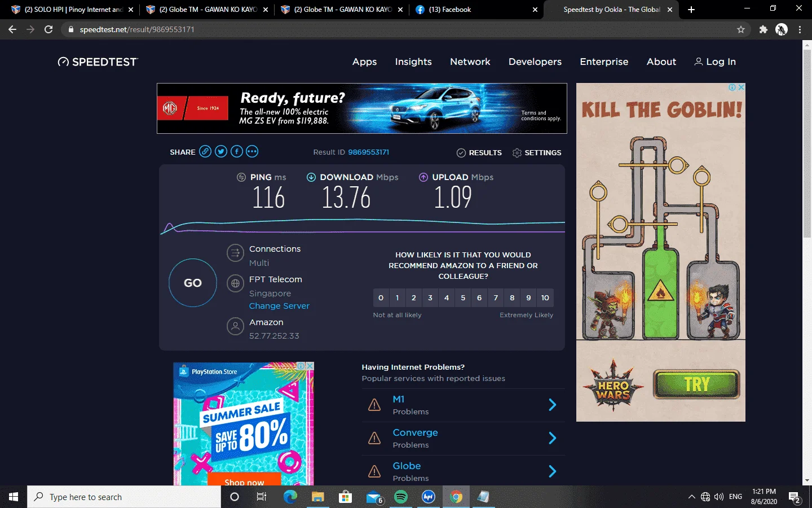Share result on Facebook icon

pyautogui.click(x=237, y=151)
